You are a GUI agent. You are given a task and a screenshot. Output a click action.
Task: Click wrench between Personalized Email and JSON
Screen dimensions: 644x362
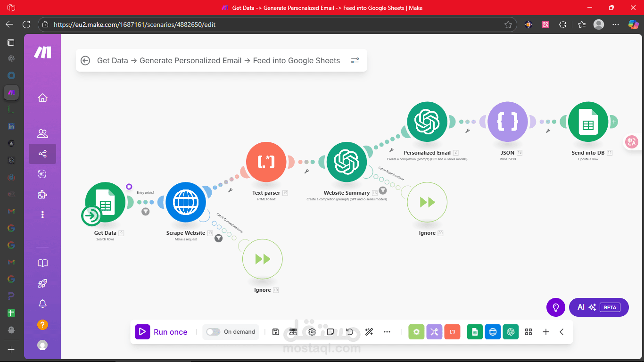pyautogui.click(x=468, y=131)
